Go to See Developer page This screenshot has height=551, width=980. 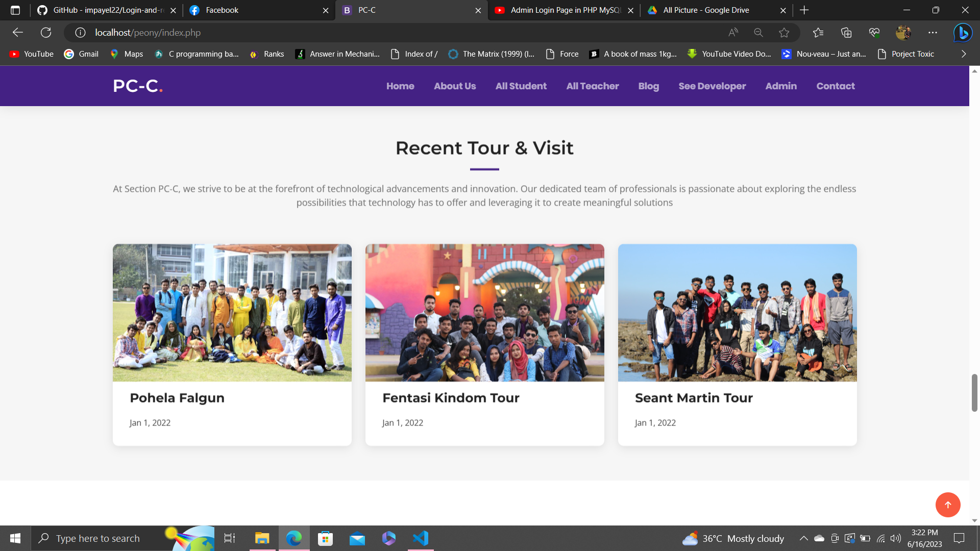pos(712,86)
